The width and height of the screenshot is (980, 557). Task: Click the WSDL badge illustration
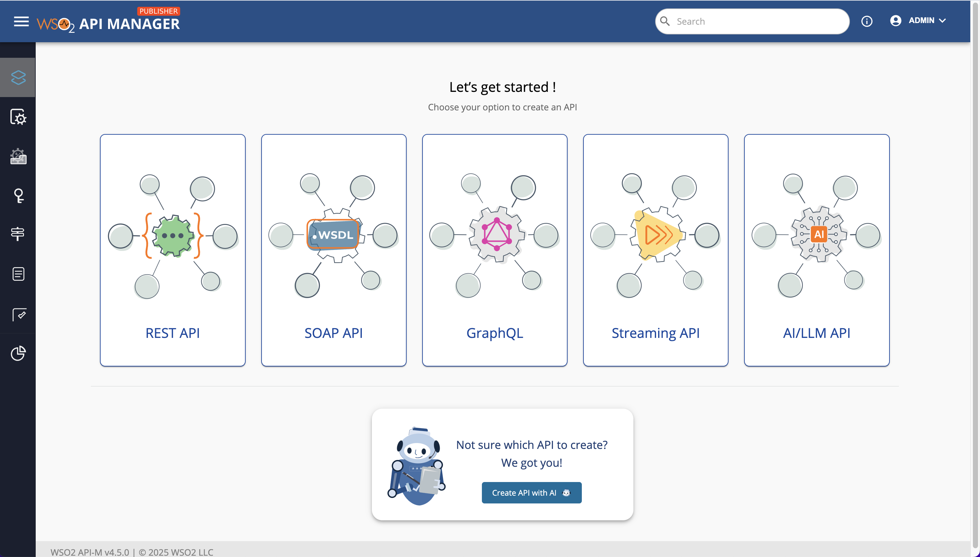(x=333, y=234)
